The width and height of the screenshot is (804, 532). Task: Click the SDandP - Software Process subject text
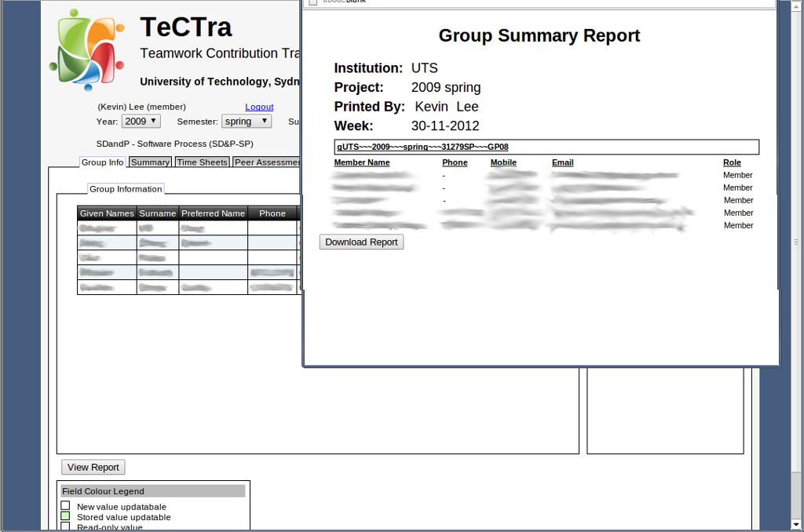(175, 144)
